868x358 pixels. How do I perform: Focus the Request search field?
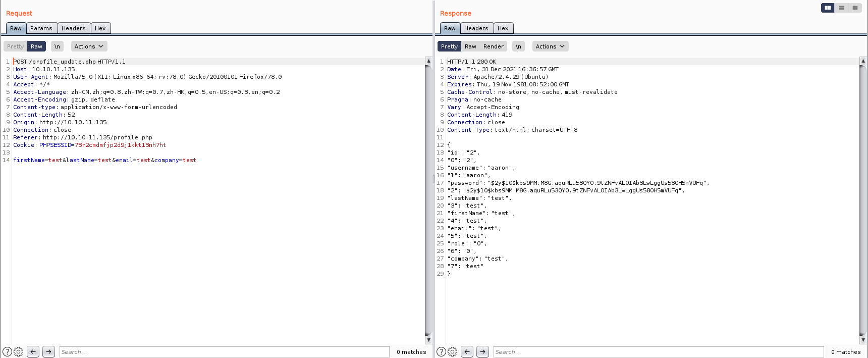click(225, 352)
